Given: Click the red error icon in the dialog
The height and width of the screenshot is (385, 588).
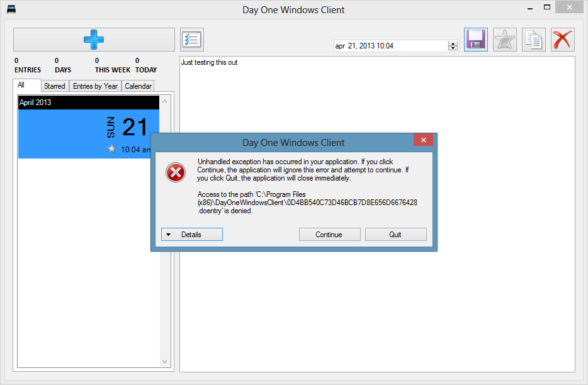Looking at the screenshot, I should pyautogui.click(x=176, y=172).
